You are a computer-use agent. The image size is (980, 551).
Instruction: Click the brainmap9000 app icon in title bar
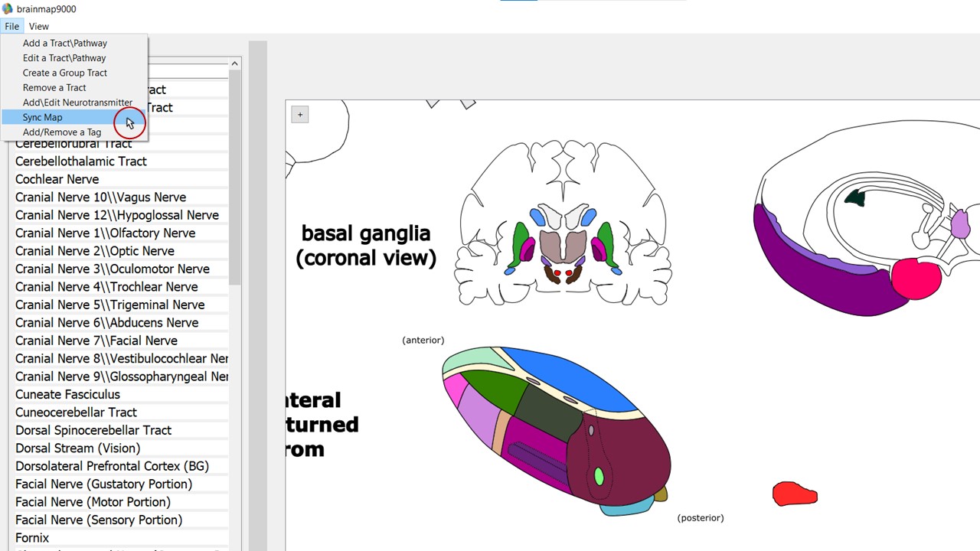(x=8, y=9)
